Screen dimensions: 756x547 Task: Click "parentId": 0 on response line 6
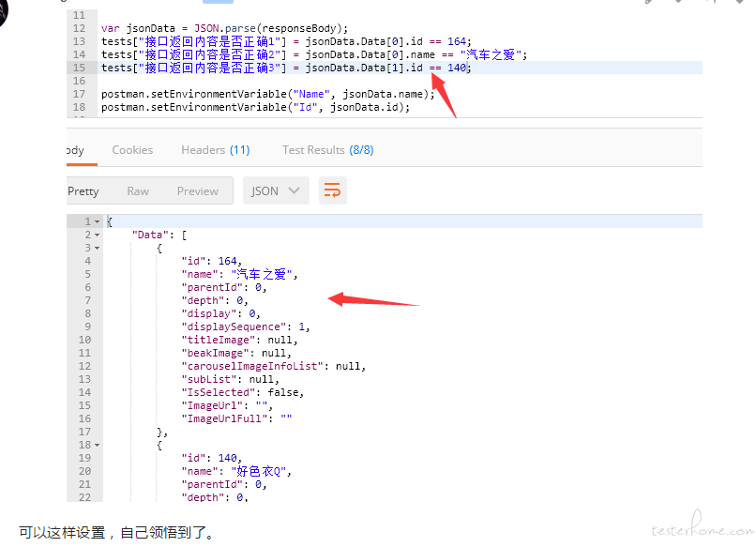(x=224, y=287)
